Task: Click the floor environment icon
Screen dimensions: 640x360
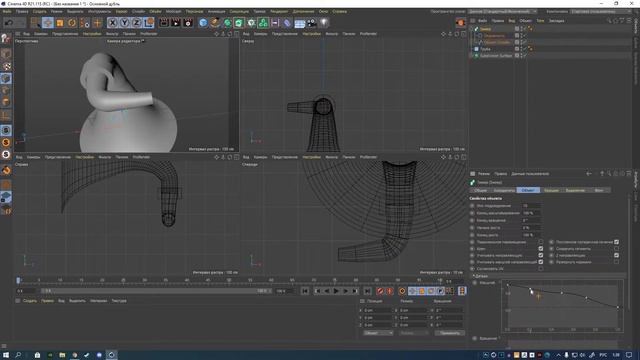Action: [x=300, y=23]
